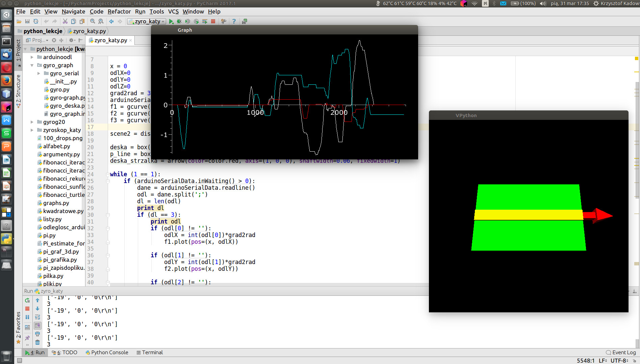Image resolution: width=640 pixels, height=364 pixels.
Task: Click the Copy toolbar icon
Action: 73,21
